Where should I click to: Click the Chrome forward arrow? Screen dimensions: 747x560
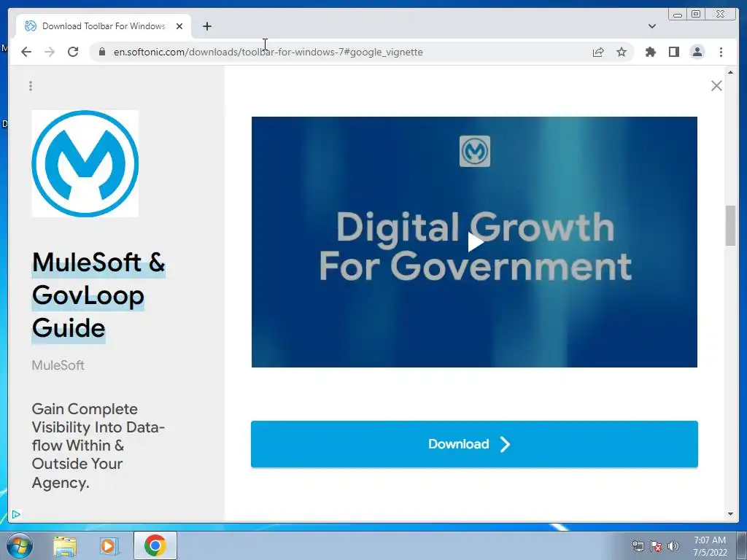tap(50, 52)
